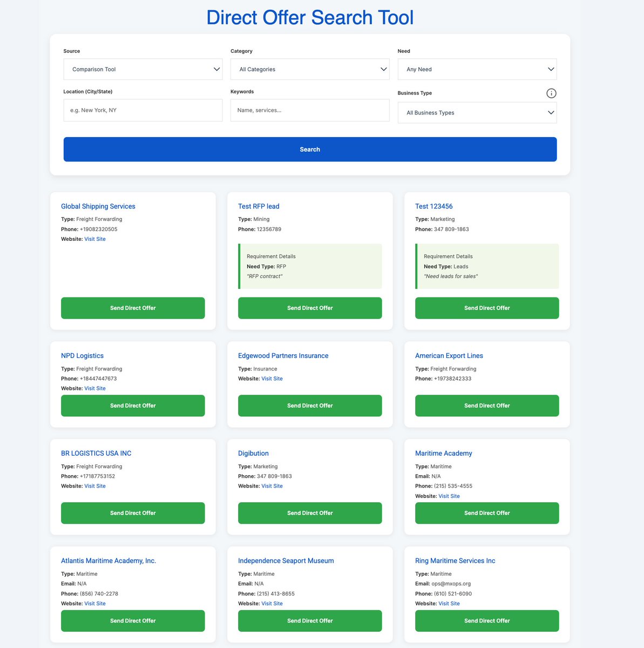This screenshot has height=648, width=644.
Task: Send Direct Offer to Independence Seaport Museum
Action: pos(310,621)
